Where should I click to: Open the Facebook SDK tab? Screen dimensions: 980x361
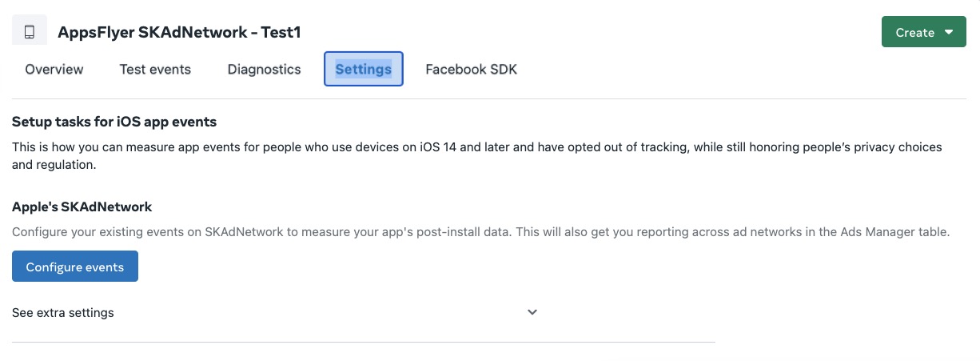tap(471, 70)
